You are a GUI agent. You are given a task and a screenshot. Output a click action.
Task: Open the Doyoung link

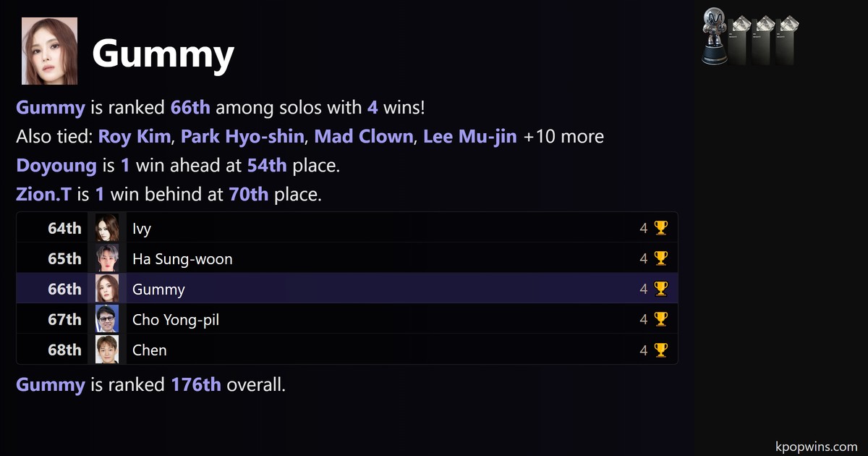pyautogui.click(x=56, y=166)
